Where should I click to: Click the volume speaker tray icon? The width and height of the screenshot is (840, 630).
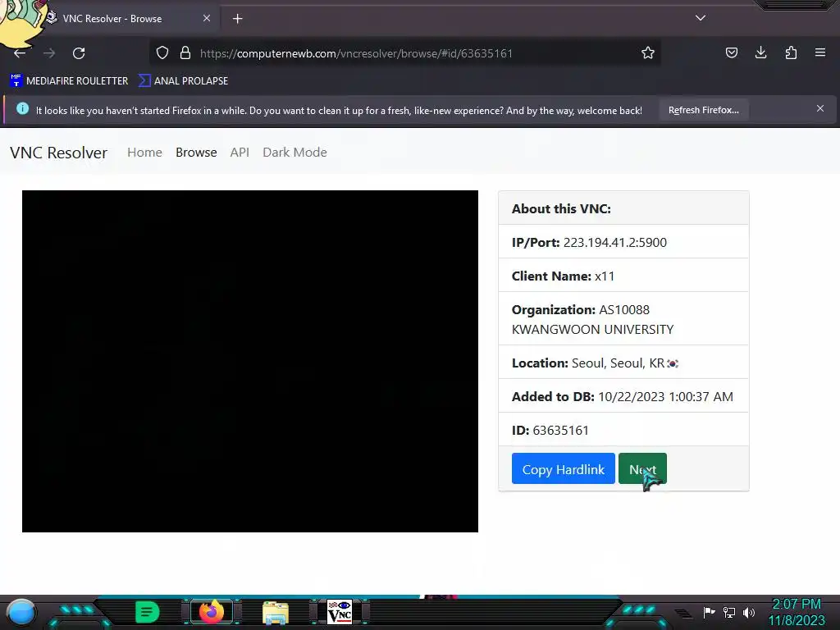click(x=749, y=612)
